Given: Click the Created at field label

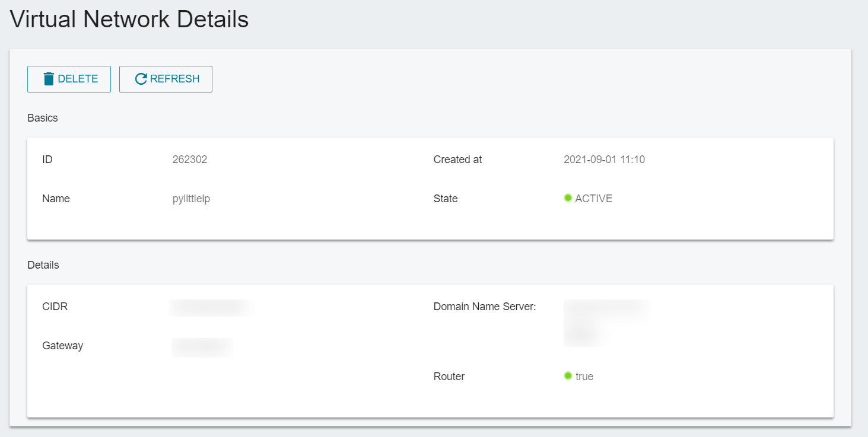Looking at the screenshot, I should [x=457, y=160].
